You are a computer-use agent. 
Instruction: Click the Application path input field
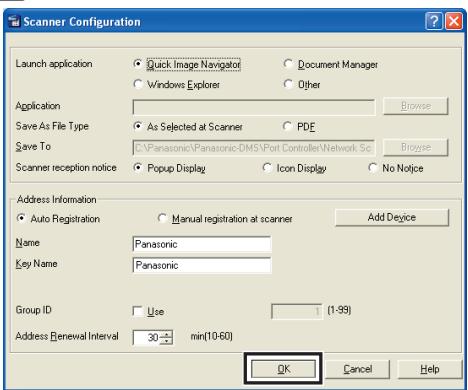[254, 107]
